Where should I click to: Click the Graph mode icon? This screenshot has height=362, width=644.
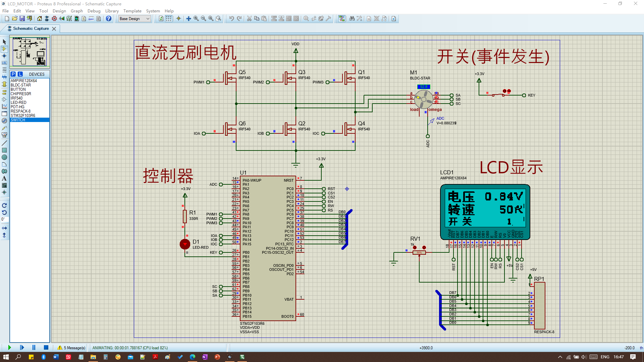[x=4, y=107]
